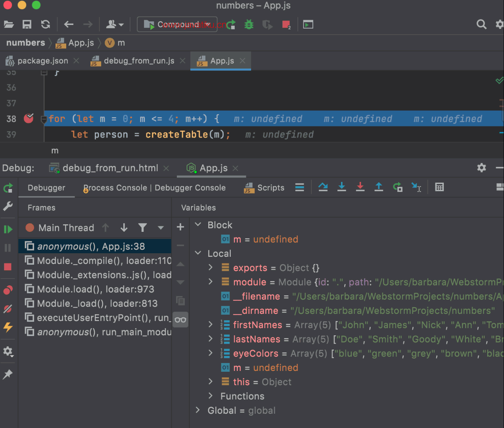Select anonymous(), App.js:38 frame

point(95,246)
